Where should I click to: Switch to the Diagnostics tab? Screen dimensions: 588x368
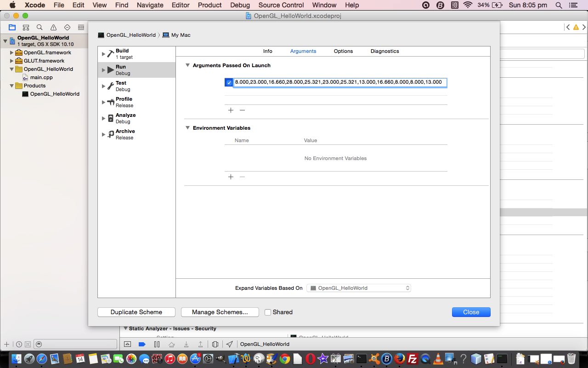click(385, 51)
